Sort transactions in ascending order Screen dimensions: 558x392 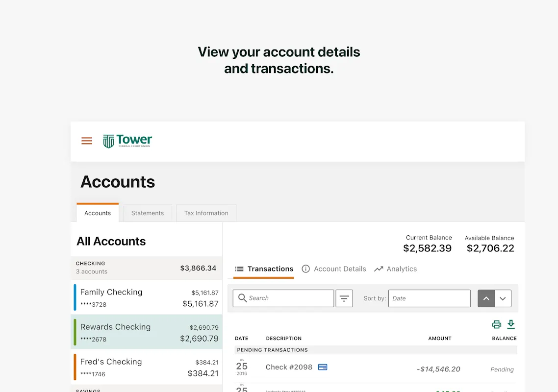click(x=486, y=298)
